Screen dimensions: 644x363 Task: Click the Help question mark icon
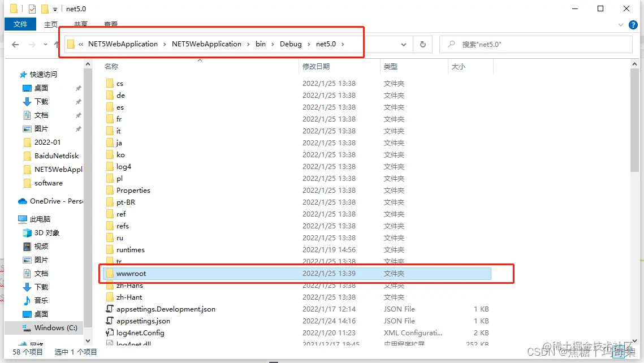click(x=633, y=25)
